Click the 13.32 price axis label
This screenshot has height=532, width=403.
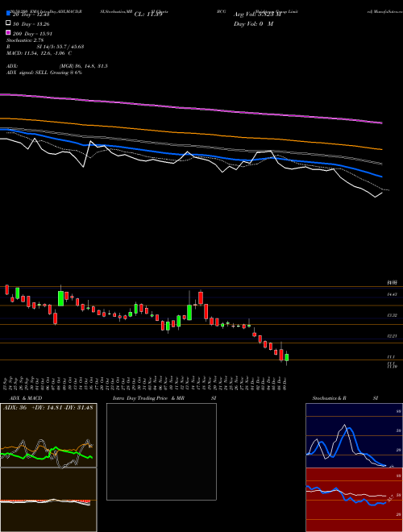click(x=393, y=315)
